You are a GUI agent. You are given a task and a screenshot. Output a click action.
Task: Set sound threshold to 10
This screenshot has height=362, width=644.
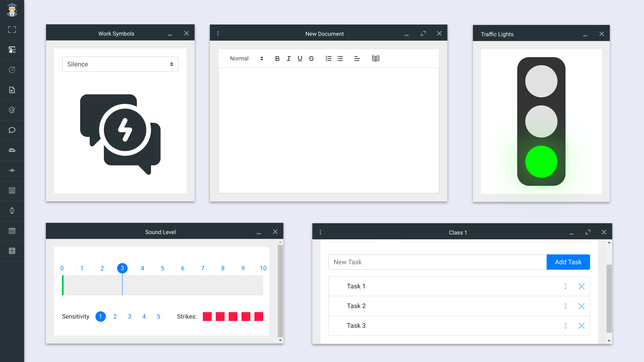pyautogui.click(x=263, y=268)
